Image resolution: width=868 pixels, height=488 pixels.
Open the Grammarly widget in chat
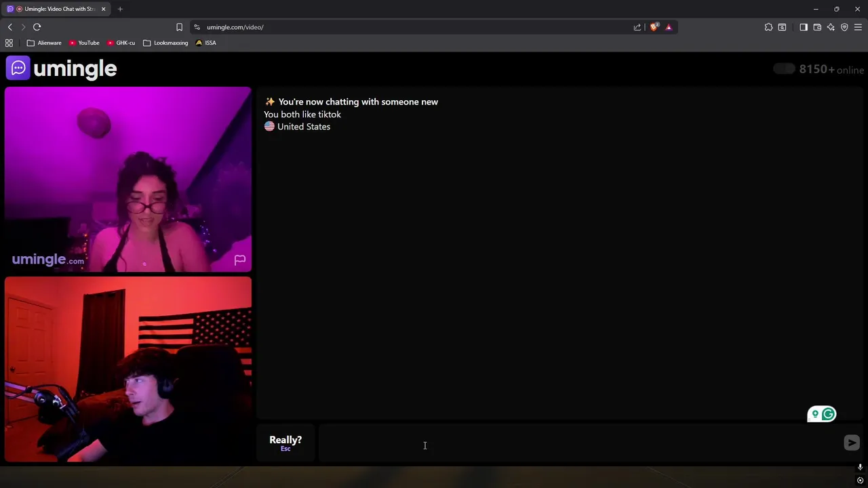click(x=822, y=414)
